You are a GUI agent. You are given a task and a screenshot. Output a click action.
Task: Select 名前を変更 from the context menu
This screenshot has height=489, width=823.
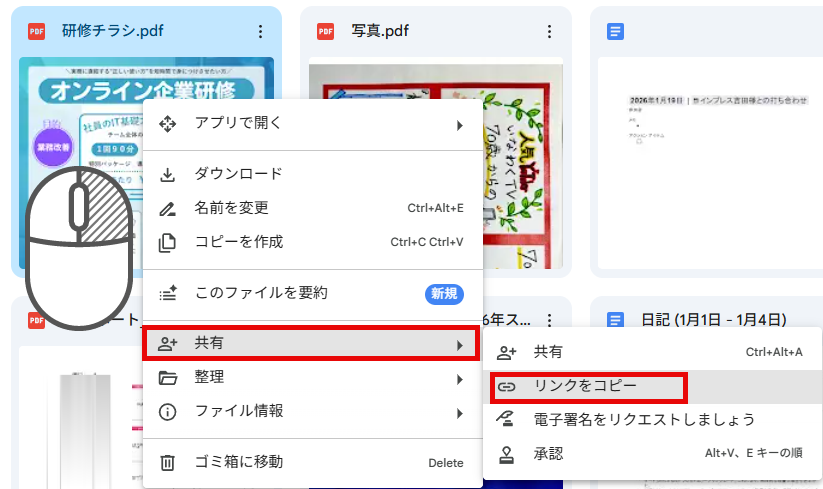pyautogui.click(x=231, y=208)
